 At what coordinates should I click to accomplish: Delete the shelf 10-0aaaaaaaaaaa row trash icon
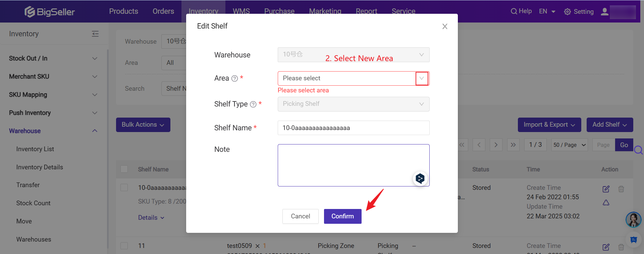621,189
